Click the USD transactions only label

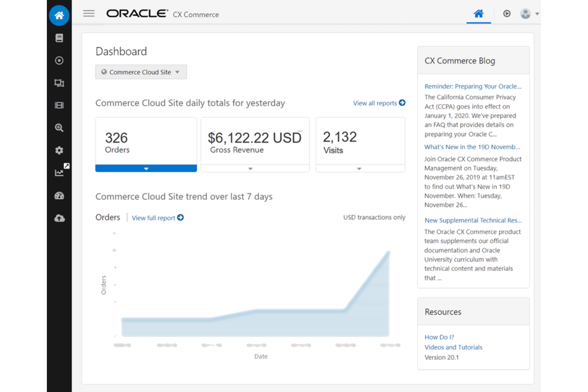click(374, 217)
